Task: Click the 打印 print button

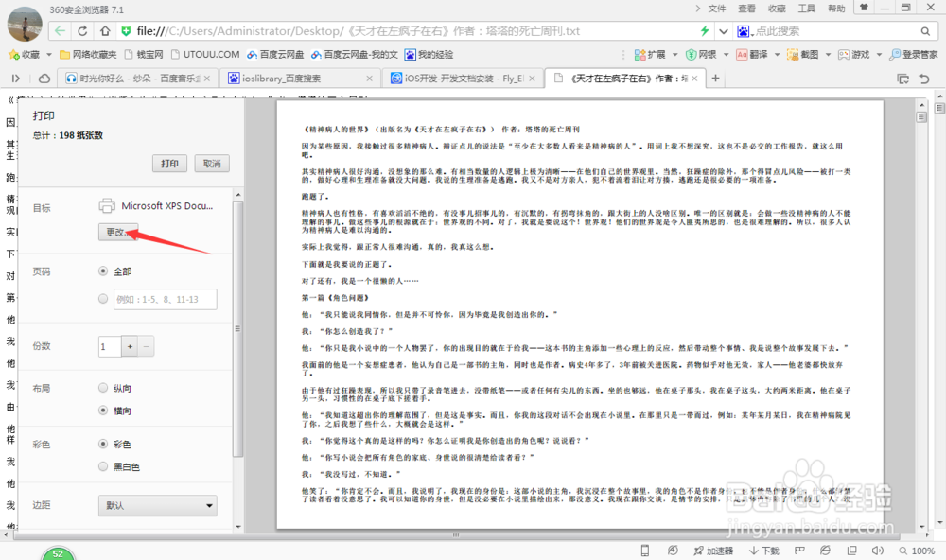Action: click(169, 164)
